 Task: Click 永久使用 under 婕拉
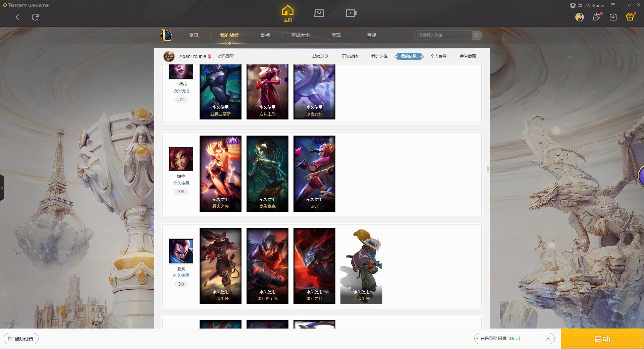tap(181, 183)
